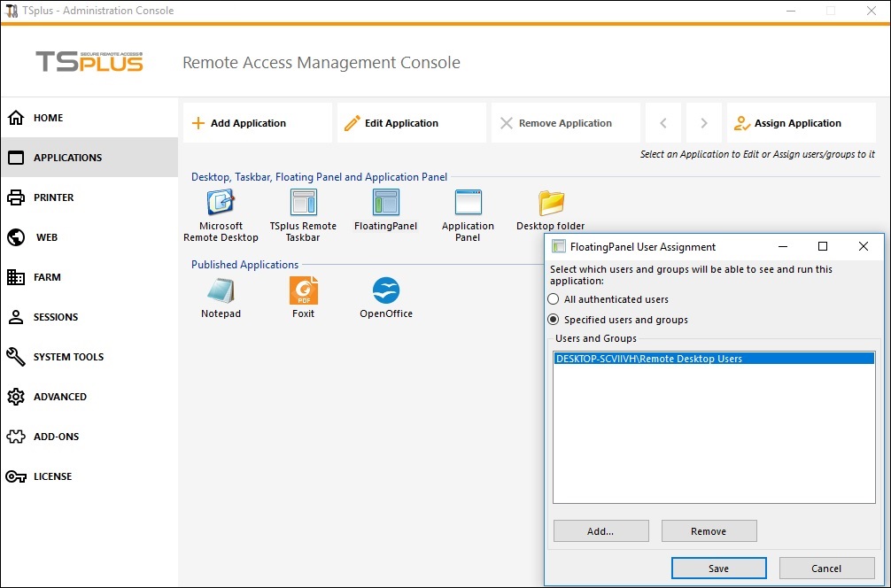This screenshot has width=891, height=588.
Task: Choose the All authenticated users option
Action: pos(554,299)
